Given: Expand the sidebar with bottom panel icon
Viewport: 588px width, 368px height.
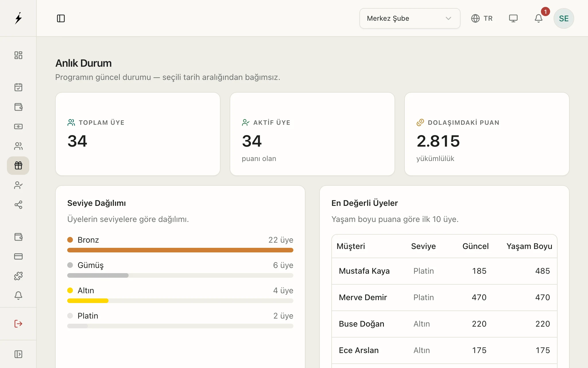Looking at the screenshot, I should (x=18, y=354).
